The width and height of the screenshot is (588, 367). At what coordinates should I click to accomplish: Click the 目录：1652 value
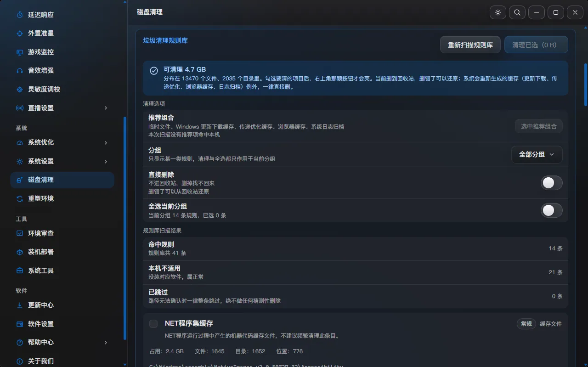pos(250,351)
